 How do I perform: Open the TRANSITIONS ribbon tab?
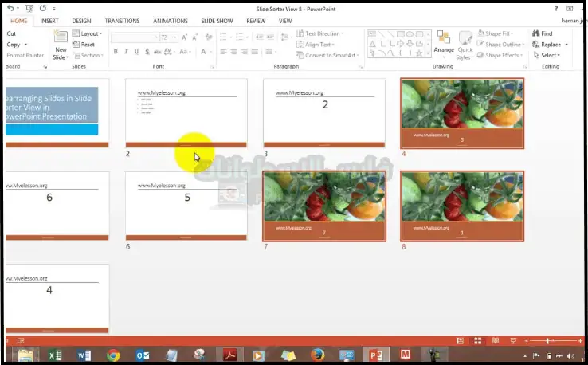[122, 21]
